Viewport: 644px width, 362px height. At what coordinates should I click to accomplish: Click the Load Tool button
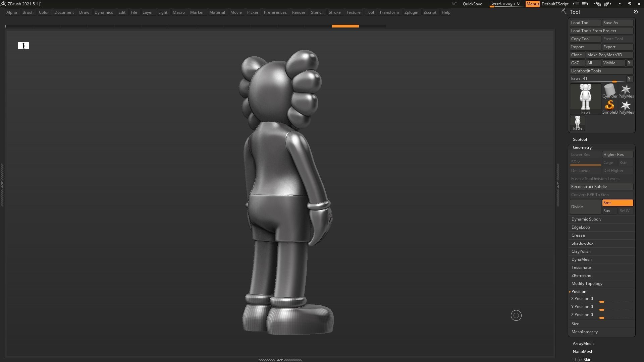click(585, 23)
